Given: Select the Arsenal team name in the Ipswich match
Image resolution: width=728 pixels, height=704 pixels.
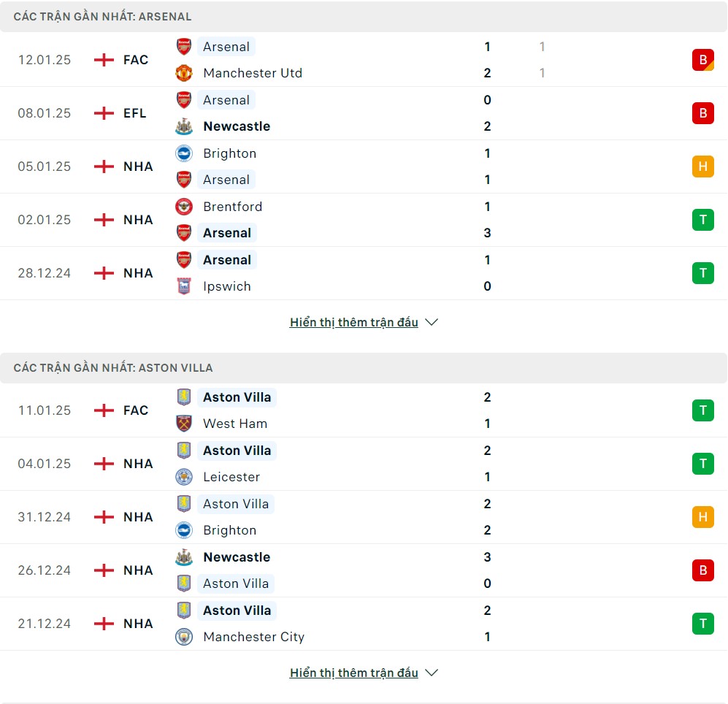Looking at the screenshot, I should (x=227, y=260).
